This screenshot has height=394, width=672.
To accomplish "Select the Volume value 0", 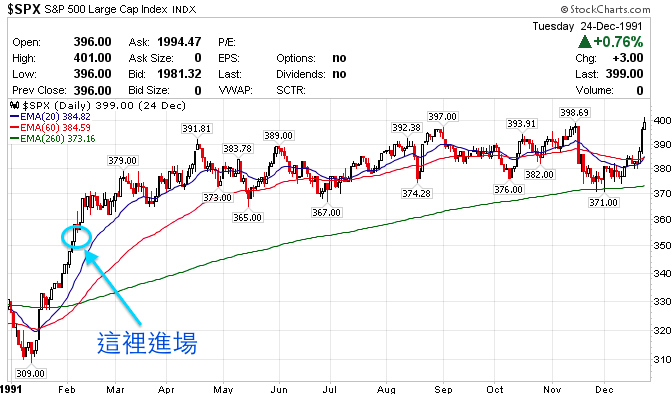I will 639,90.
